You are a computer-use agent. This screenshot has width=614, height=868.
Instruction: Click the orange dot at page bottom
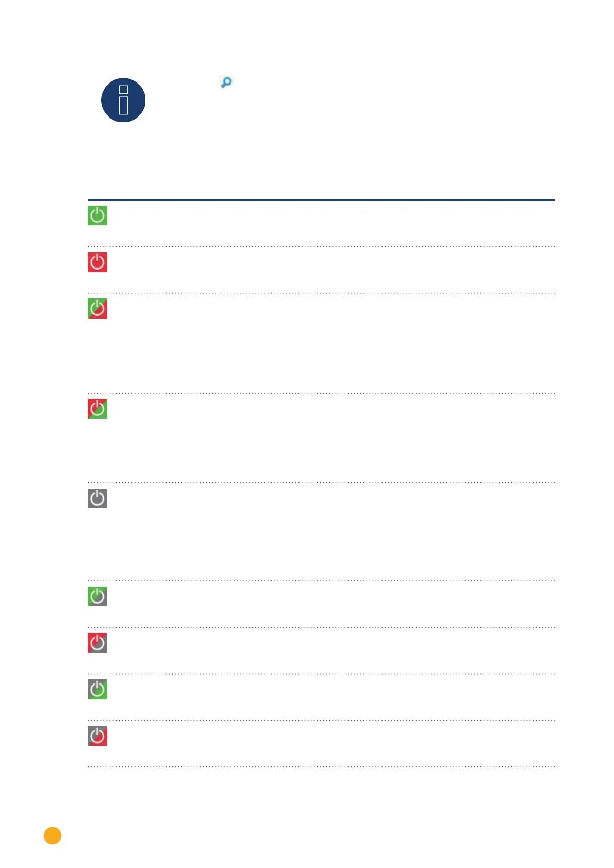(x=53, y=836)
